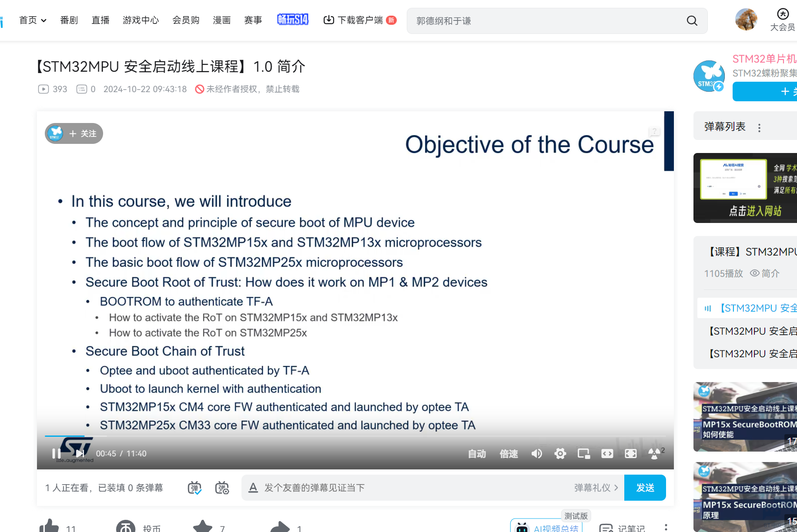The image size is (797, 532).
Task: Open danmaku display settings
Action: (222, 488)
